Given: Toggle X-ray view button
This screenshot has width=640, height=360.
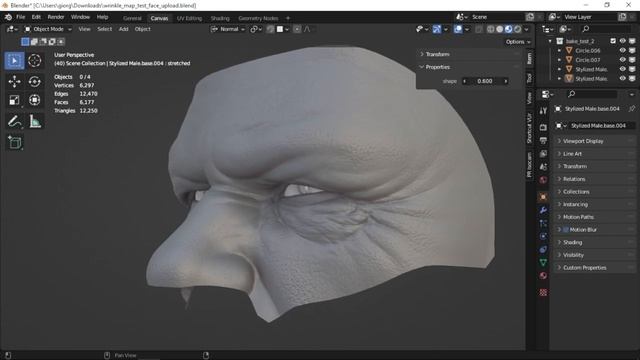Looking at the screenshot, I should [x=479, y=29].
